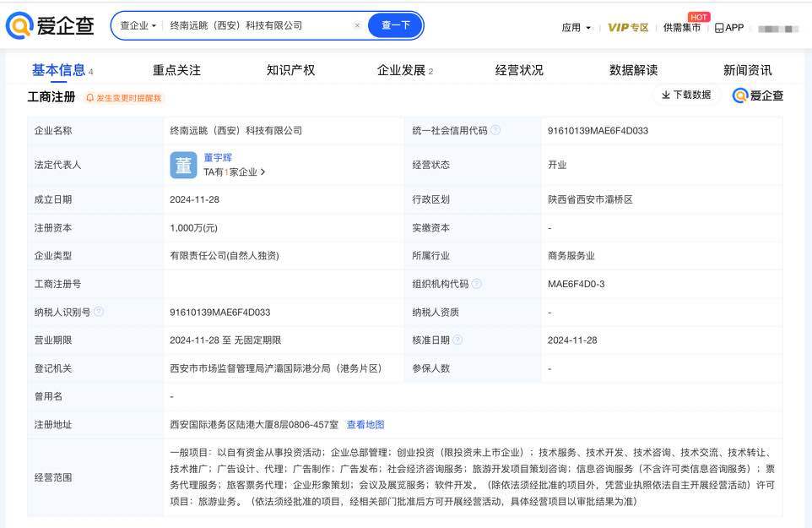
Task: Click address 西安国际港务区陆港大厦8层0806-457室
Action: pyautogui.click(x=254, y=424)
